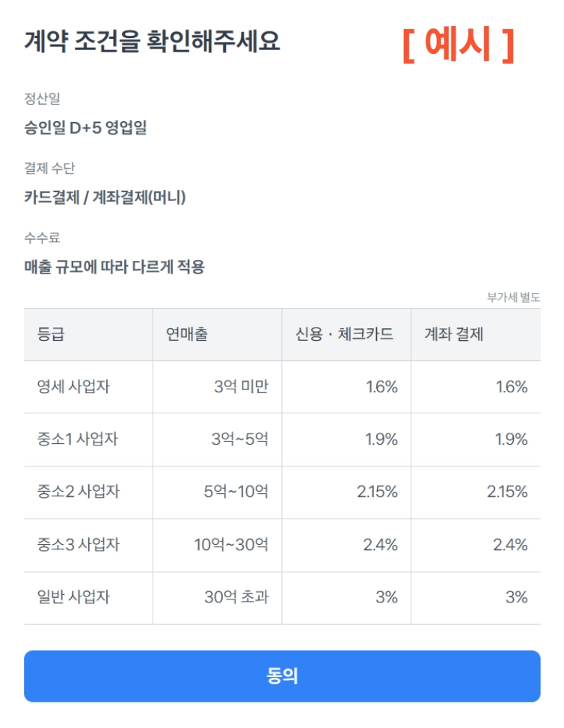
Task: Select the 매출 규모에 따라 다르게 적용 text
Action: point(114,267)
